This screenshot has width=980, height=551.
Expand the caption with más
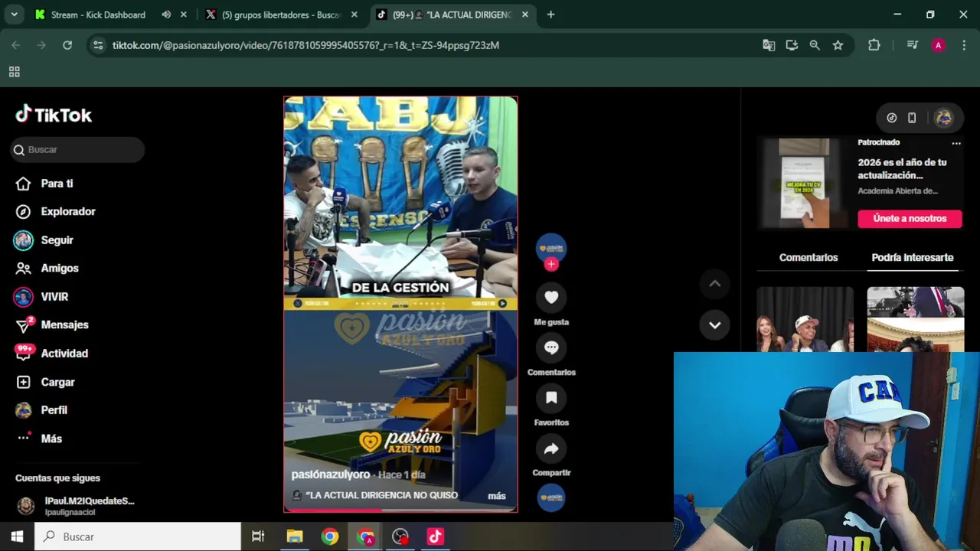(497, 496)
